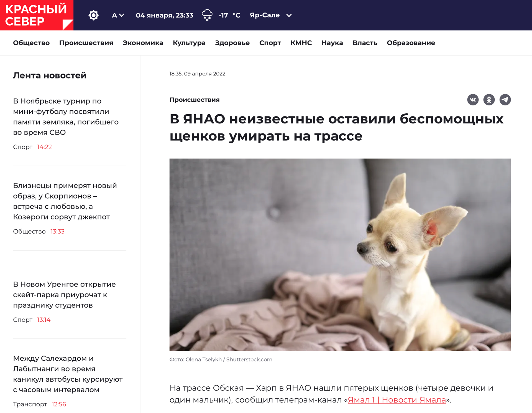
Task: Click the Красный Север logo
Action: click(x=37, y=15)
